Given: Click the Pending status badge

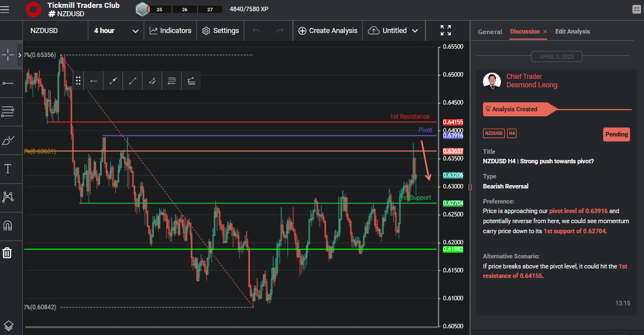Looking at the screenshot, I should click(x=617, y=134).
